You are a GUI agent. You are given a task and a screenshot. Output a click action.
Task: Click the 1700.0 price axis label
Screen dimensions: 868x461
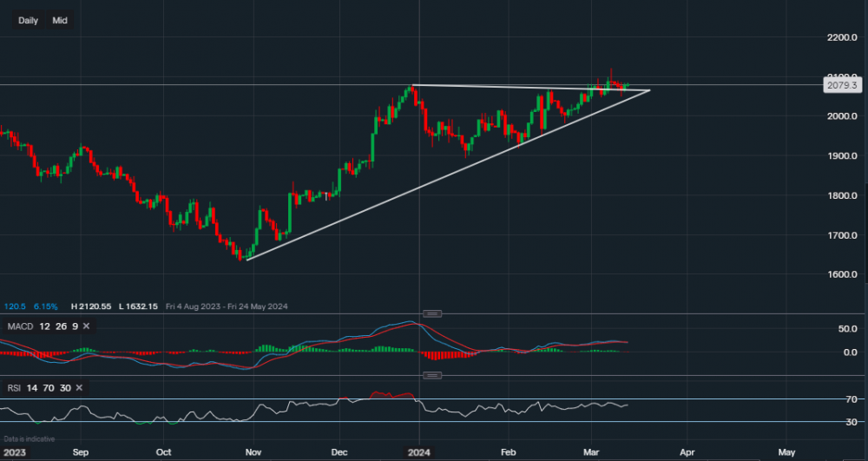pyautogui.click(x=842, y=235)
